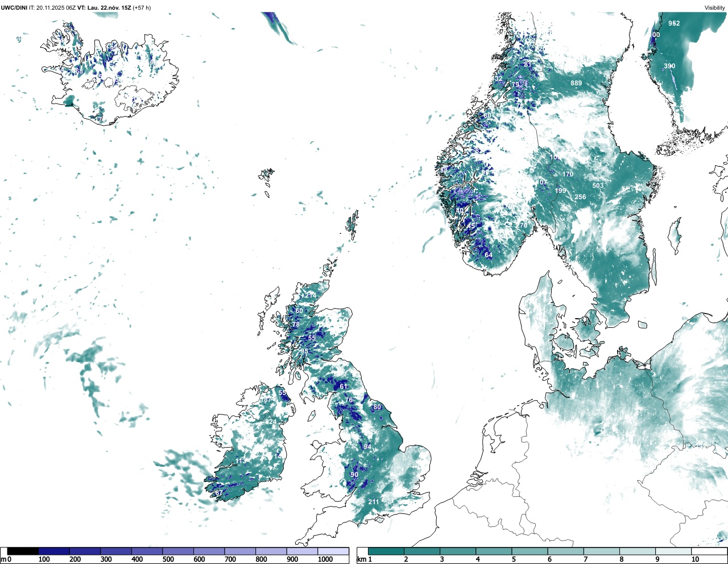Click the '10' label on the km legend
This screenshot has height=564, width=728.
pyautogui.click(x=695, y=559)
